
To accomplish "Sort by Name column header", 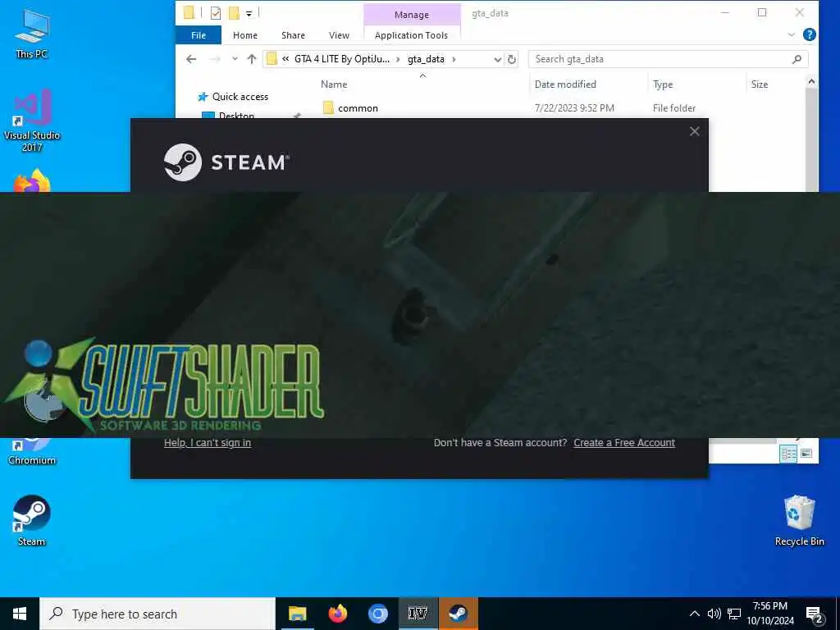I will tap(334, 84).
